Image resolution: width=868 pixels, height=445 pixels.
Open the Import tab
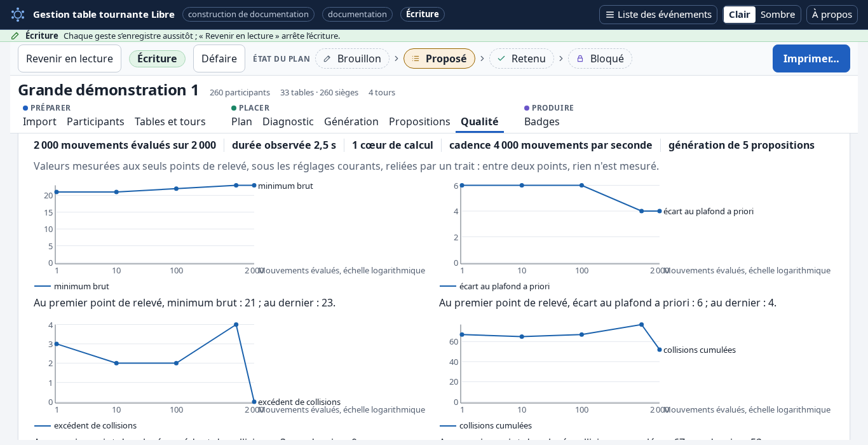click(39, 121)
